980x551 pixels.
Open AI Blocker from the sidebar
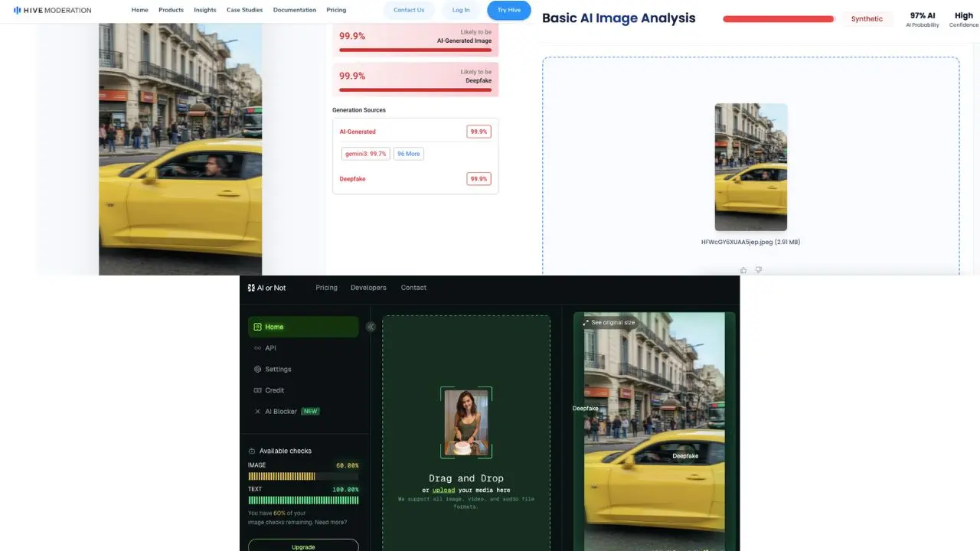point(280,412)
